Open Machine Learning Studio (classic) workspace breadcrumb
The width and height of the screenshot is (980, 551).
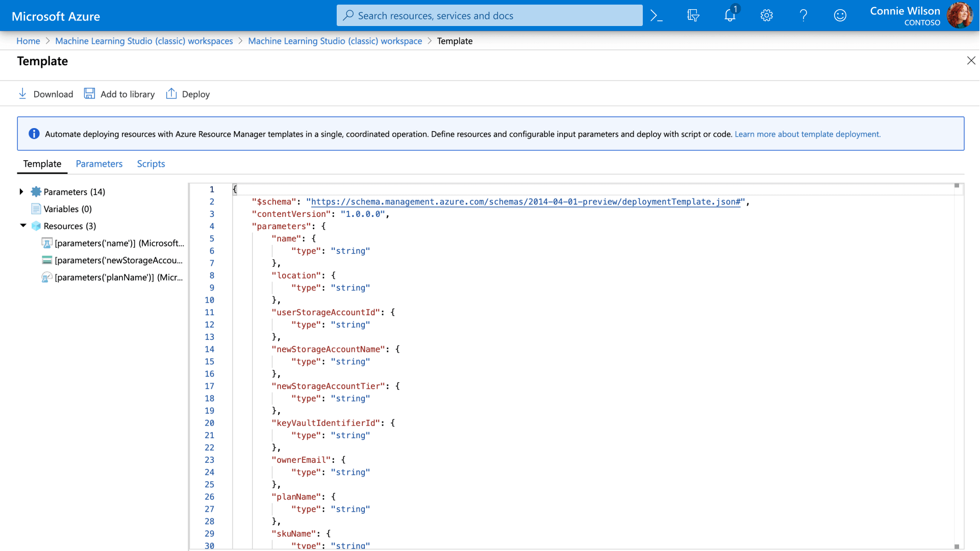[335, 41]
